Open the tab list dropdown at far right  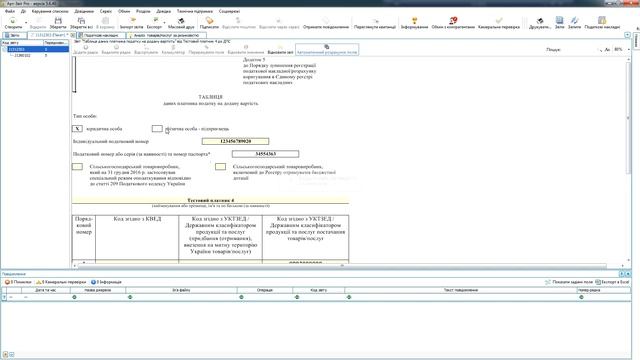pyautogui.click(x=628, y=36)
